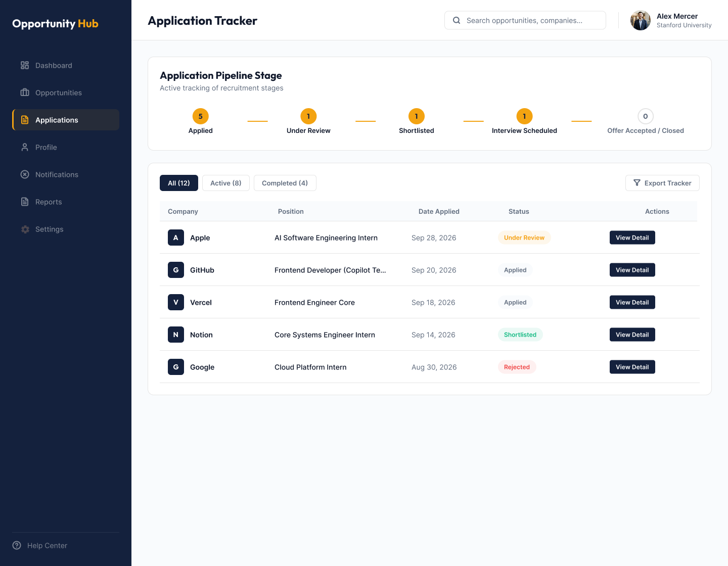Switch to the All (12) tab
This screenshot has height=566, width=728.
179,183
